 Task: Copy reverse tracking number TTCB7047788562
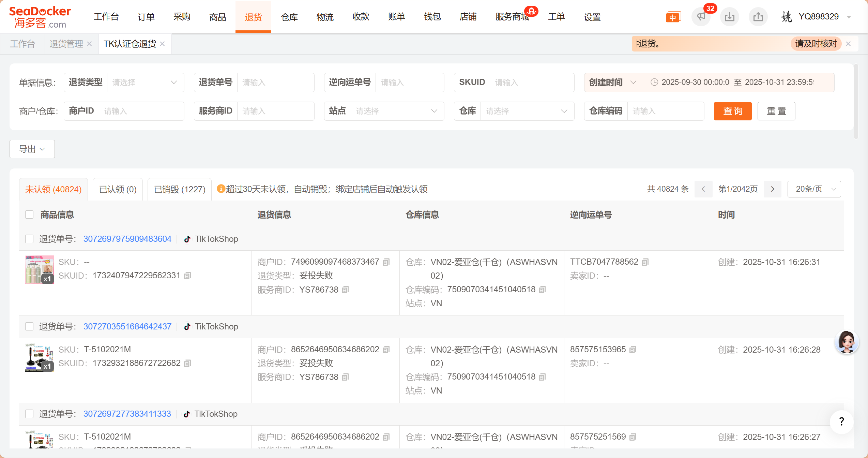(645, 262)
